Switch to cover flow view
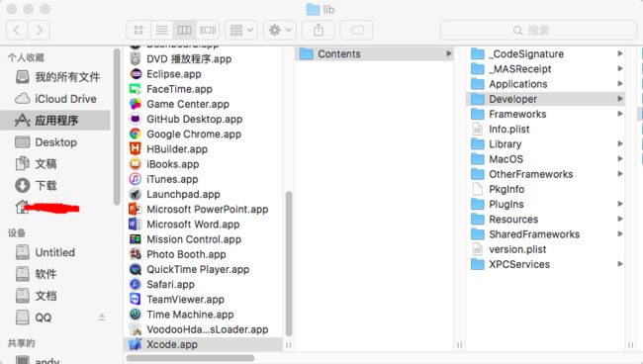Screen dimensions: 643x364 point(208,30)
